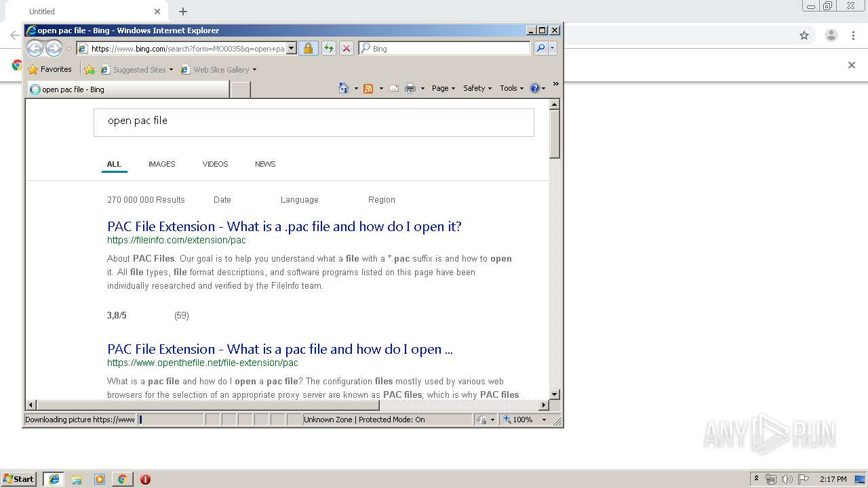Click the Home icon in command bar

coord(344,88)
